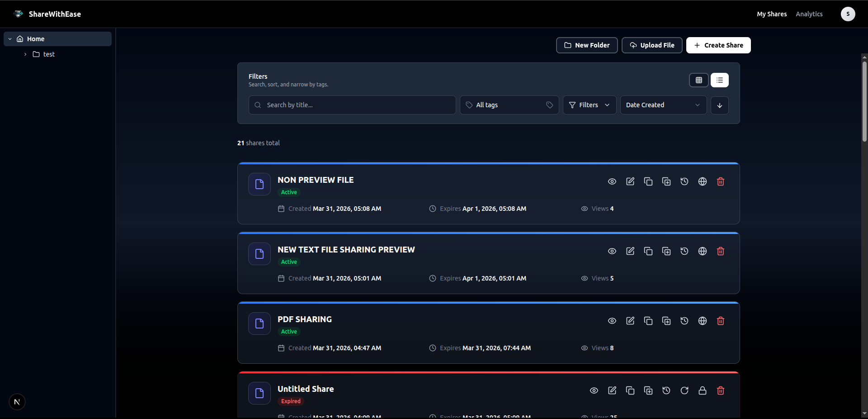The height and width of the screenshot is (419, 868).
Task: Toggle sort direction arrow button
Action: (720, 105)
